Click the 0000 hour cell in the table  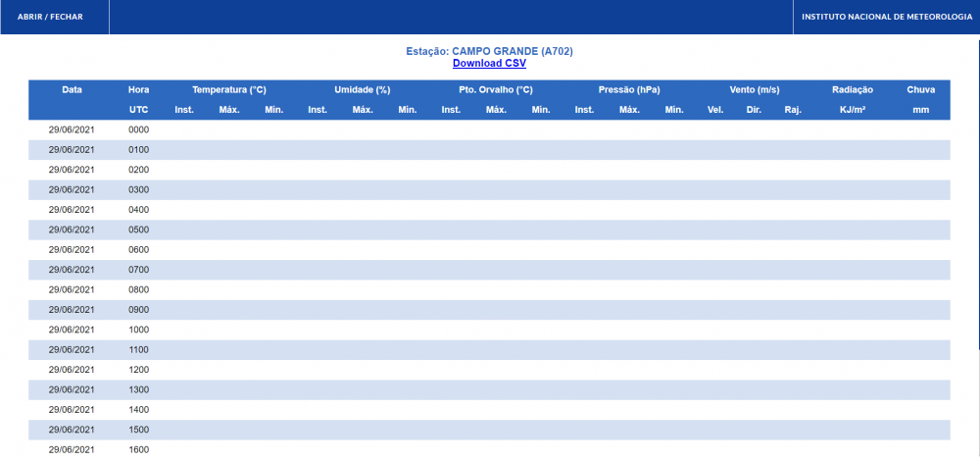coord(138,129)
